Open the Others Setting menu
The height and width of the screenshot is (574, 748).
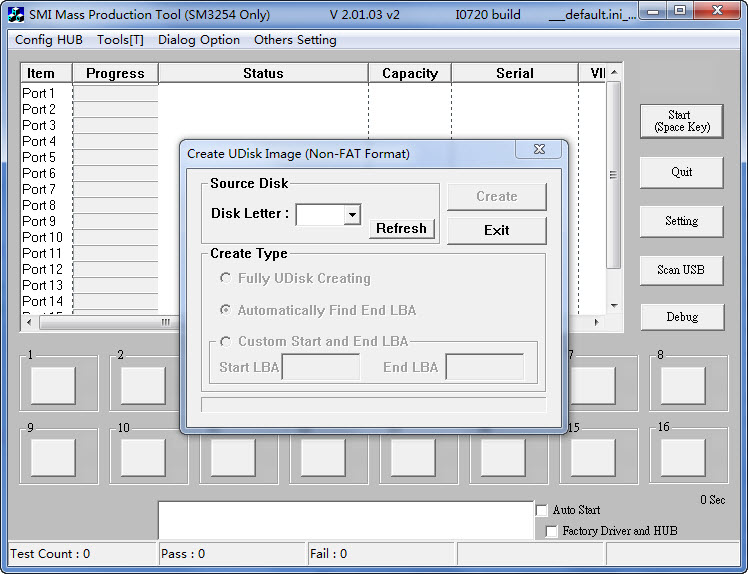click(x=295, y=40)
